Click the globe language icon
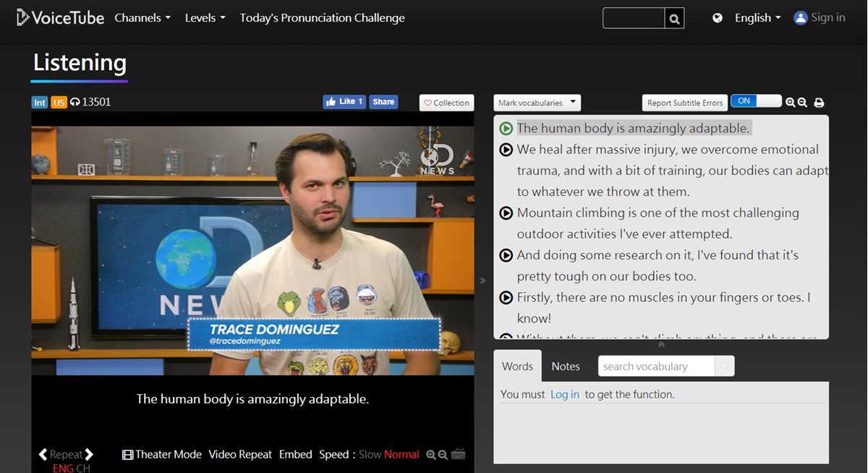Viewport: 868px width, 473px height. (718, 18)
